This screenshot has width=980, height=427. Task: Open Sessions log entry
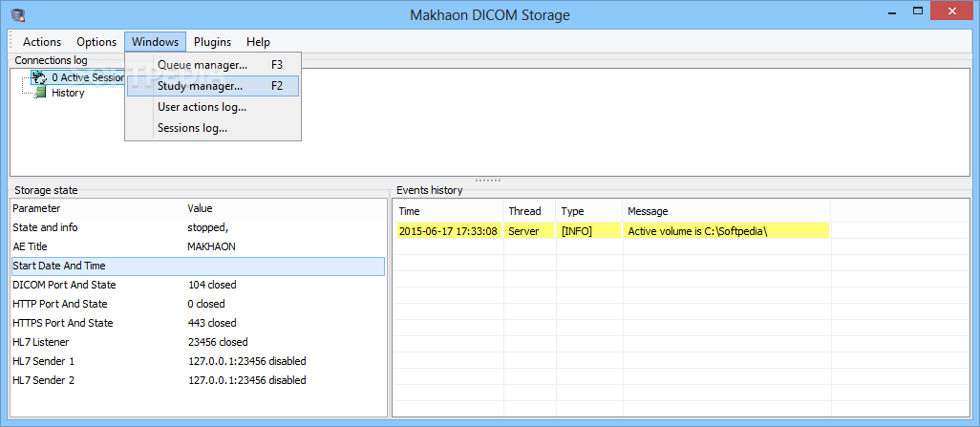(x=212, y=128)
